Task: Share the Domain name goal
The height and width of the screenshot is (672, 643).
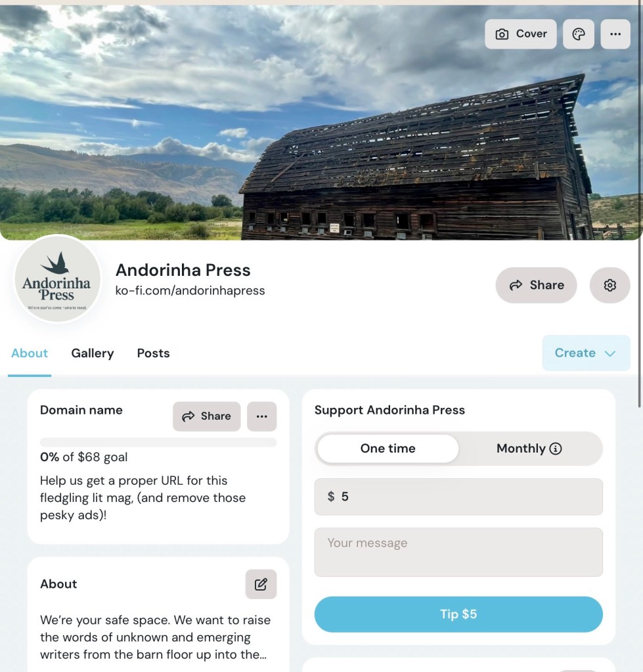Action: (x=206, y=416)
